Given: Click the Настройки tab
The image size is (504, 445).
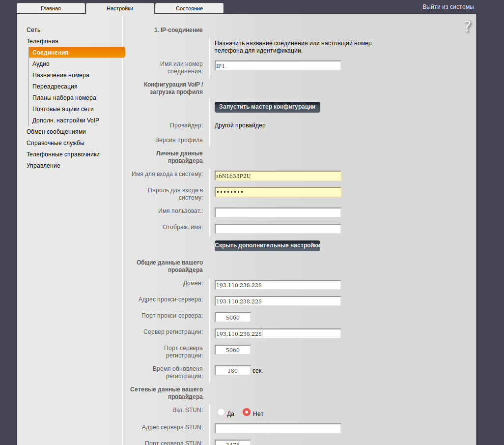Looking at the screenshot, I should pyautogui.click(x=120, y=8).
